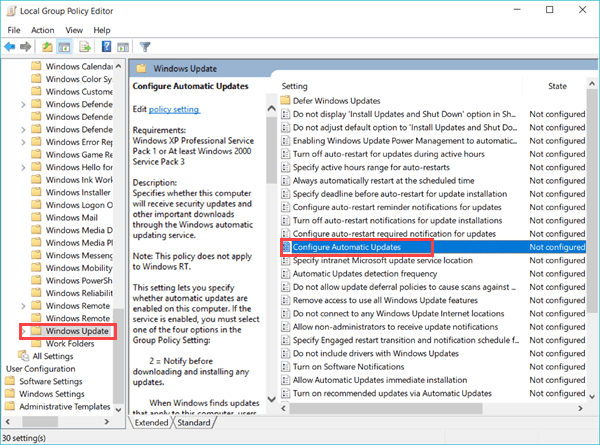Open the Help menu
Image resolution: width=600 pixels, height=445 pixels.
pos(102,30)
